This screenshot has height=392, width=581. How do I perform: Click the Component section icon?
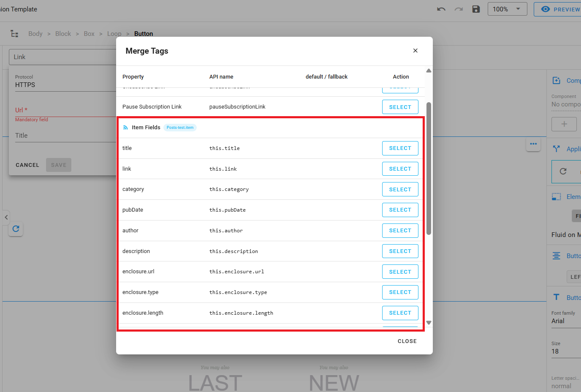click(557, 80)
